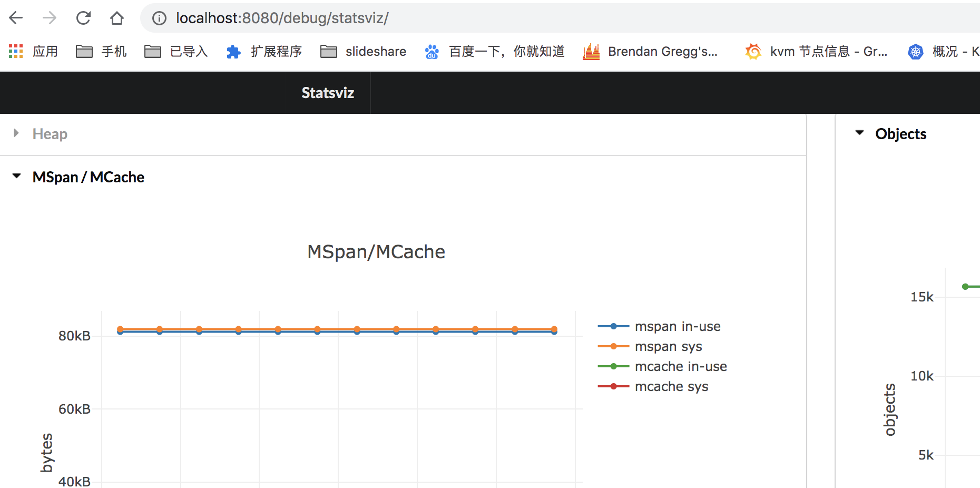Viewport: 980px width, 488px height.
Task: Open the slideshare bookmarks folder
Action: point(363,51)
